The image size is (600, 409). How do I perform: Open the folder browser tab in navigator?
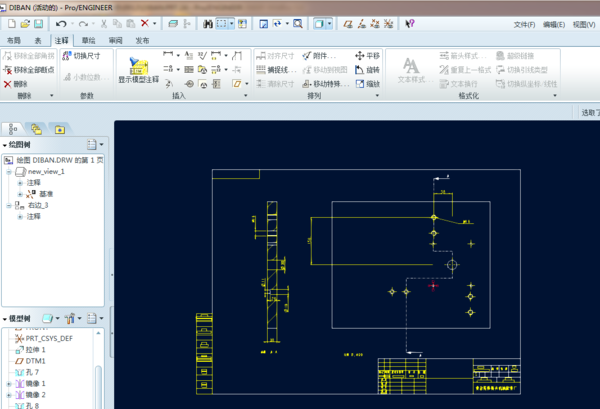click(36, 129)
